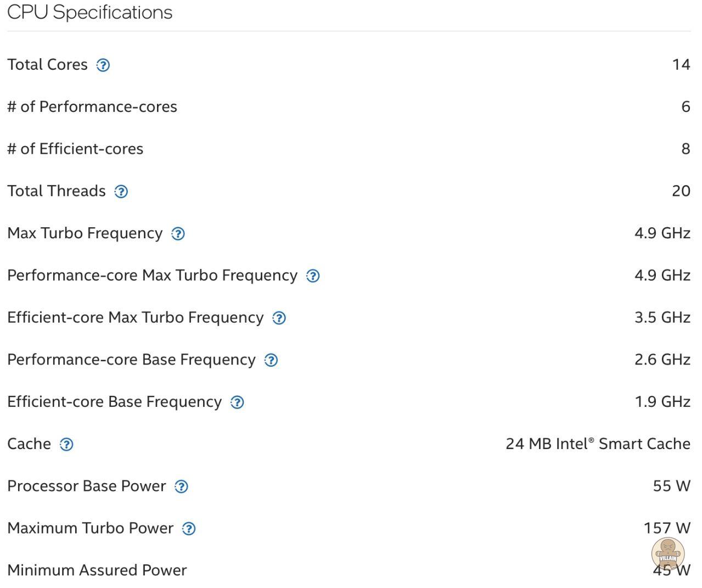Viewport: 702px width, 588px height.
Task: Show the Cache help tooltip icon
Action: point(66,445)
